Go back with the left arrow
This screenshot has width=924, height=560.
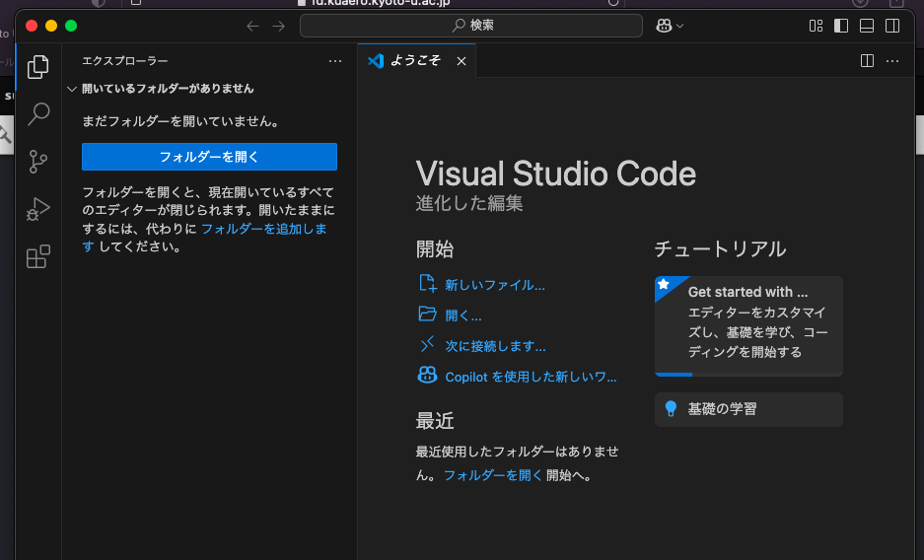[252, 26]
